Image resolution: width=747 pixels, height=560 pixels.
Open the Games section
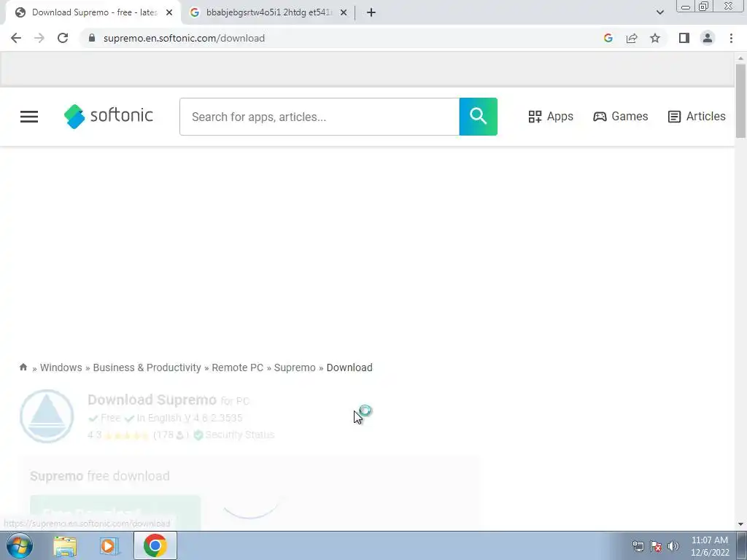[x=620, y=117]
